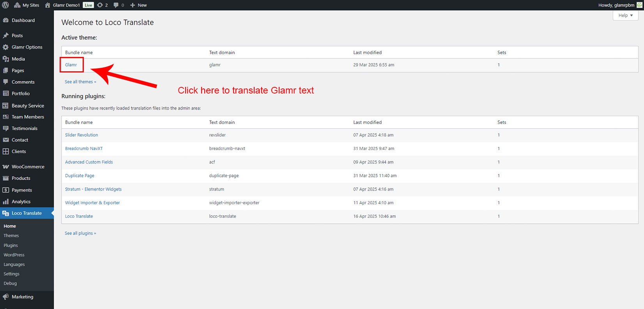Click See all plugins link
This screenshot has width=644, height=309.
click(80, 233)
